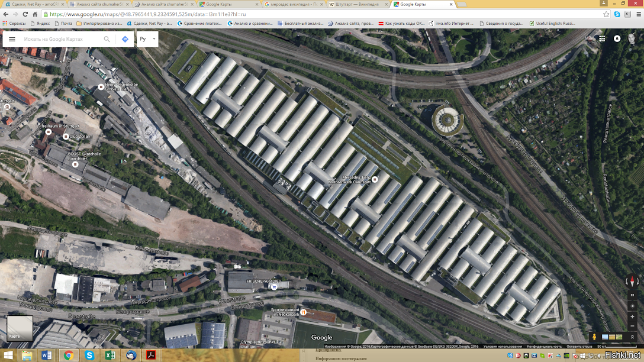Open directions with blue arrow icon
644x362 pixels.
pos(125,39)
